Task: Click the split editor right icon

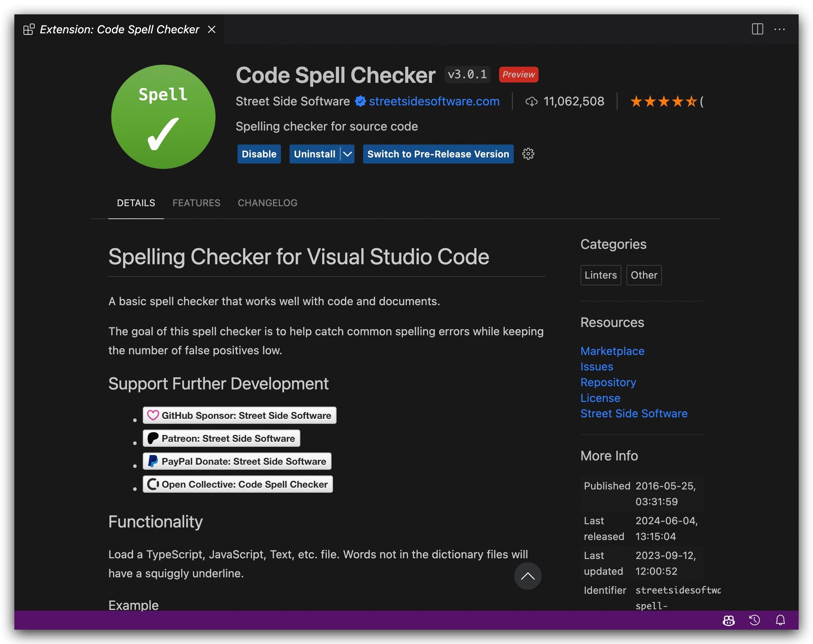Action: tap(757, 29)
